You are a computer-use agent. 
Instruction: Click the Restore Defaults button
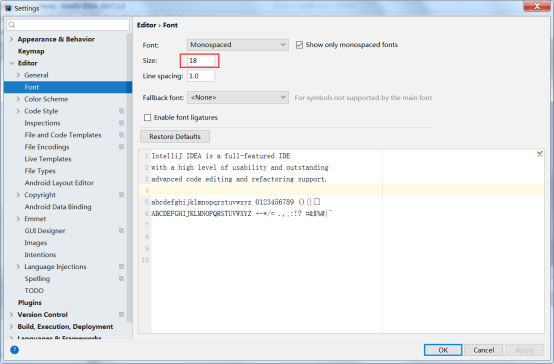[175, 136]
